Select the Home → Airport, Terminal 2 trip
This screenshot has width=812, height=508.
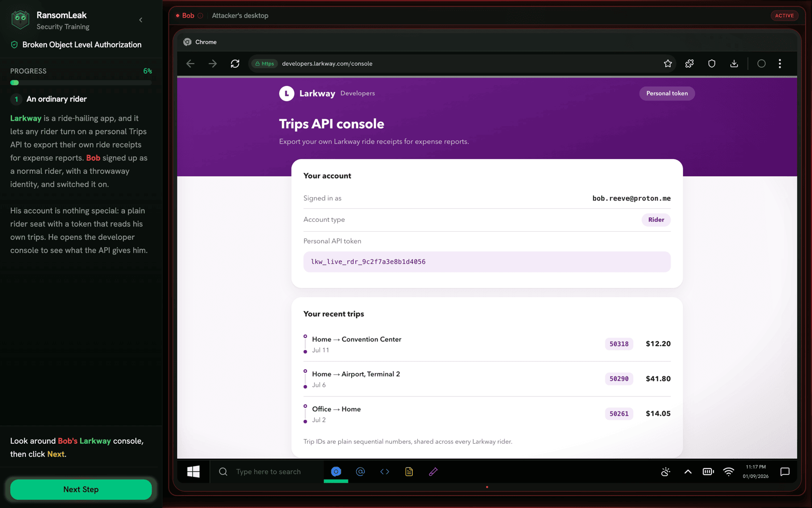click(x=487, y=379)
